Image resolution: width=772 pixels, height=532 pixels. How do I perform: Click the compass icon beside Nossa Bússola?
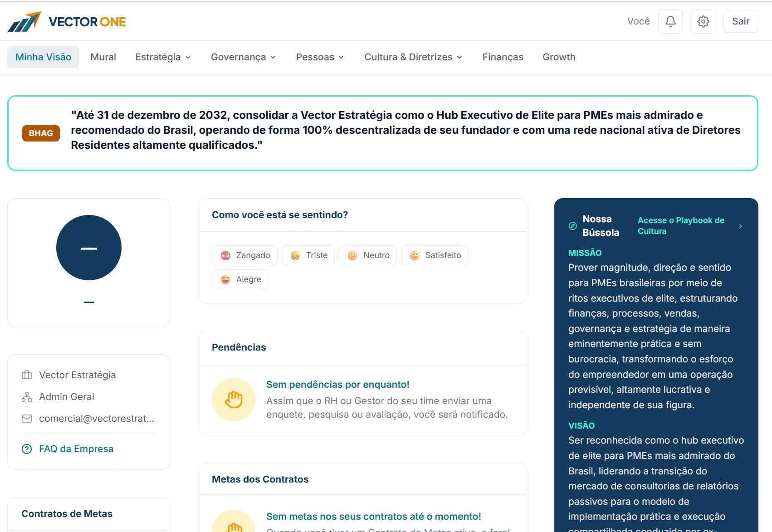[573, 226]
